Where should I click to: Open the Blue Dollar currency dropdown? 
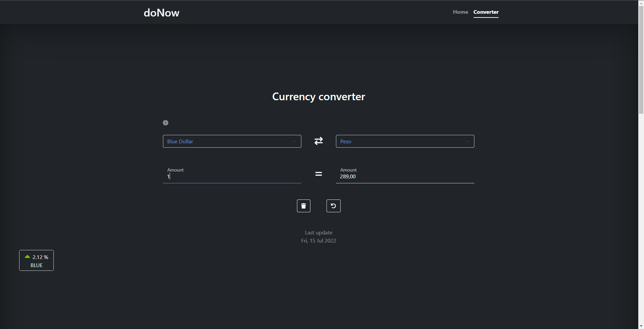(x=232, y=141)
